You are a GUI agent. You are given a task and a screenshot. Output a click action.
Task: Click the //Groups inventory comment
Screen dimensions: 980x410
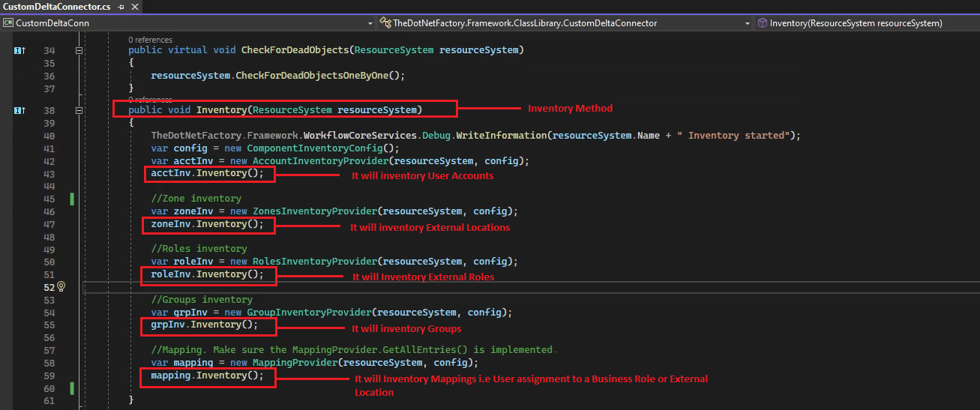point(202,300)
